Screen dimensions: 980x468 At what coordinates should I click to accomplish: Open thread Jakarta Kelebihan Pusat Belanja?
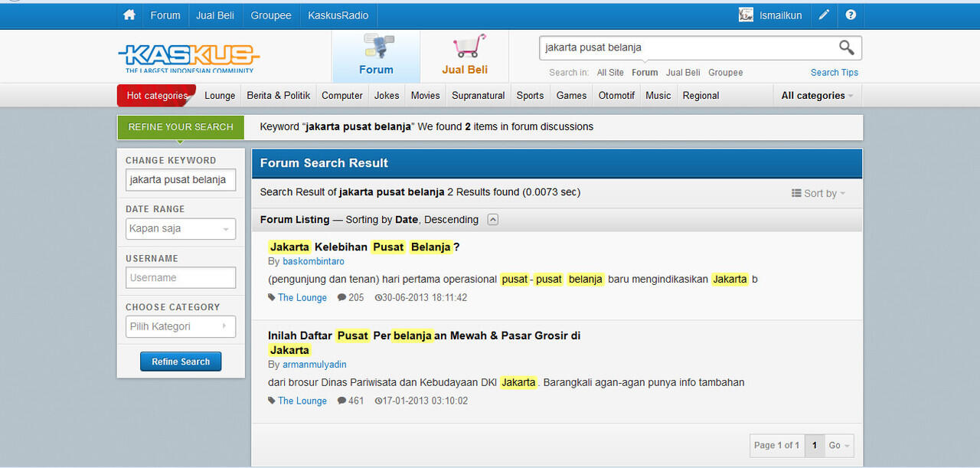coord(364,247)
